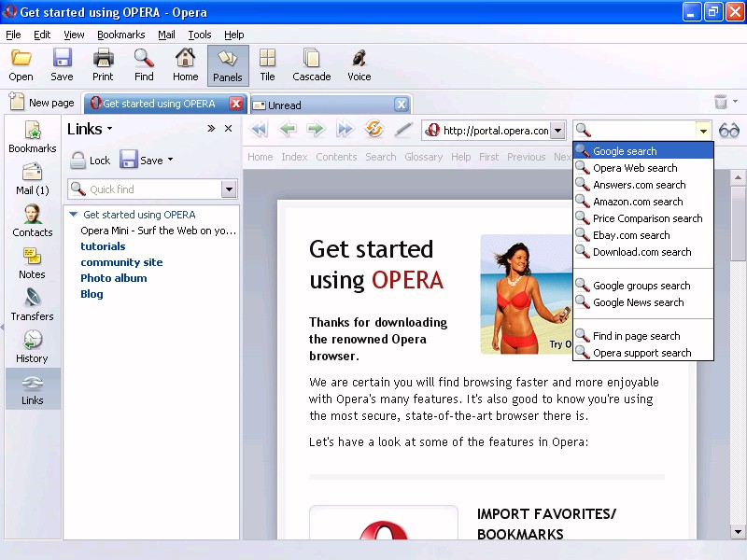Open the Bookmarks panel in the sidebar
Viewport: 747px width, 560px height.
(x=33, y=137)
